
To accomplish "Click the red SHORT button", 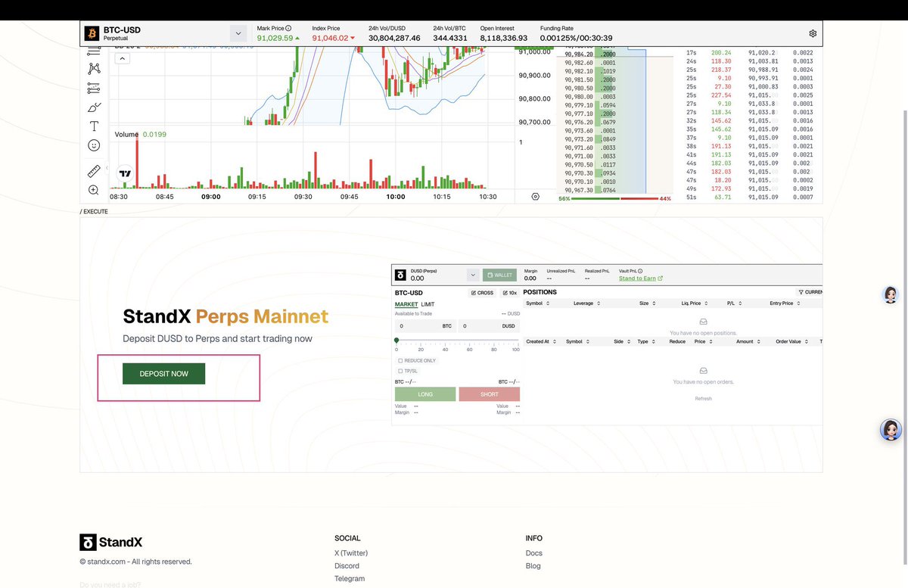I will point(489,394).
